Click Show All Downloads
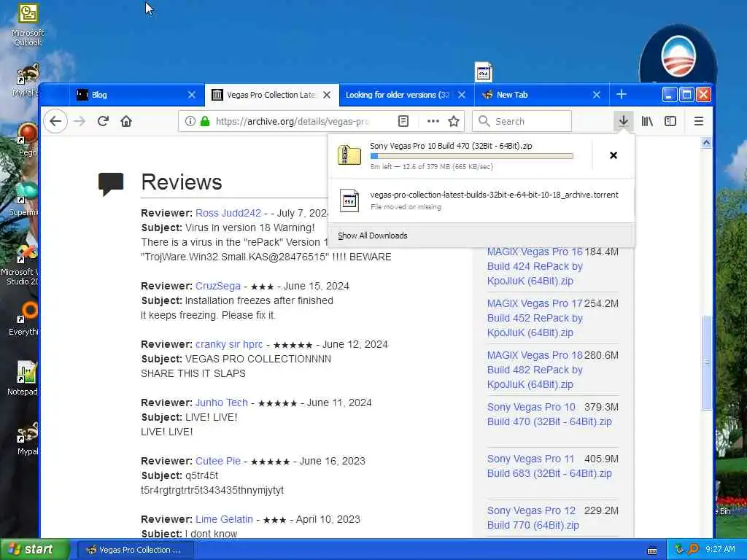The width and height of the screenshot is (747, 560). [x=373, y=236]
